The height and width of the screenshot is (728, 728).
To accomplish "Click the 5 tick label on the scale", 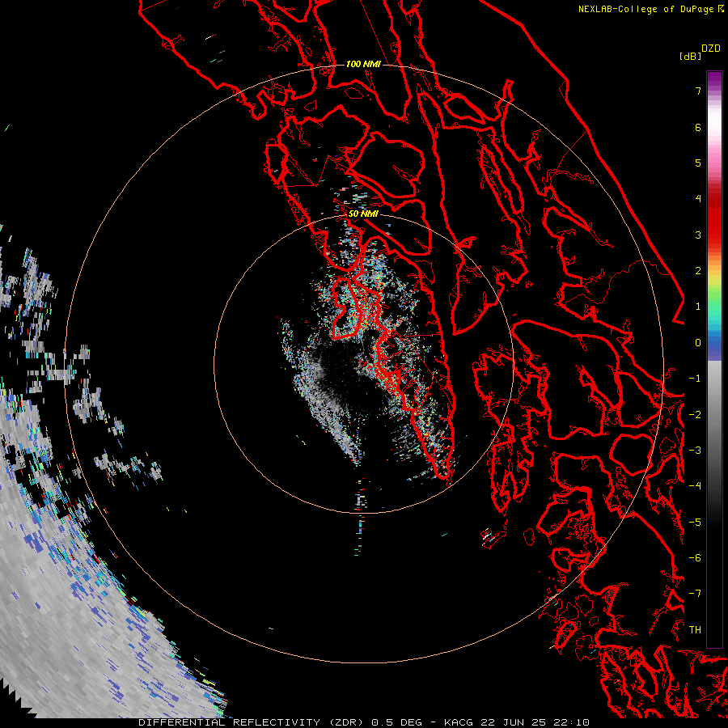I will tap(698, 163).
